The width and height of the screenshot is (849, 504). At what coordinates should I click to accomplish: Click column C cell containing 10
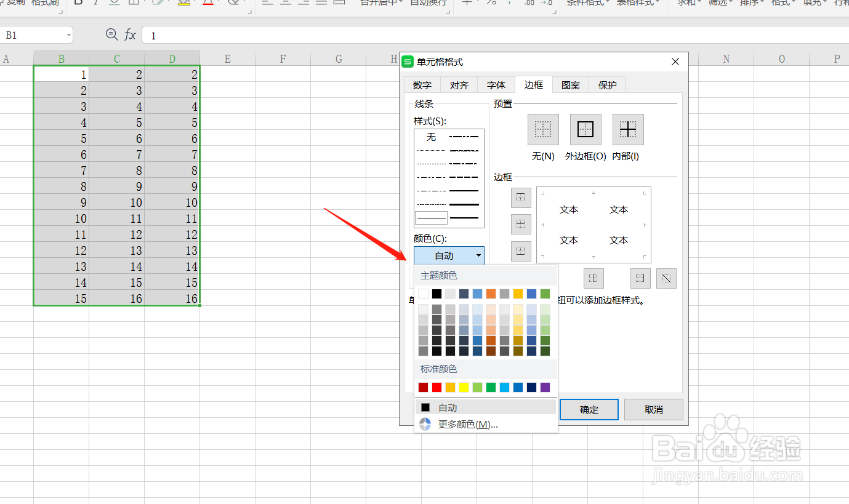click(x=117, y=202)
